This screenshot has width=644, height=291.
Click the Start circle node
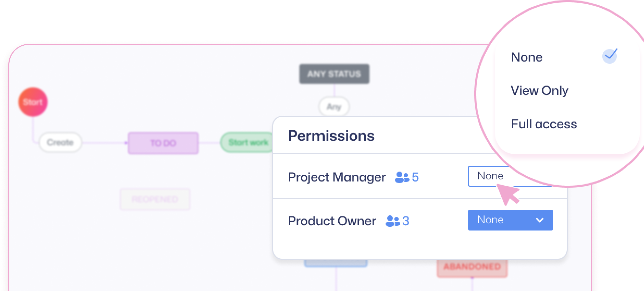tap(33, 102)
